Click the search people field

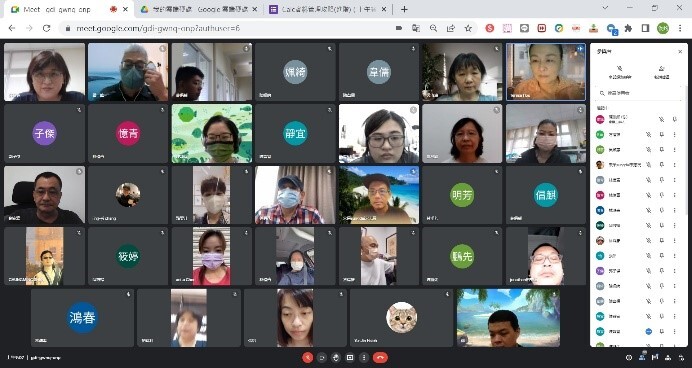(639, 93)
